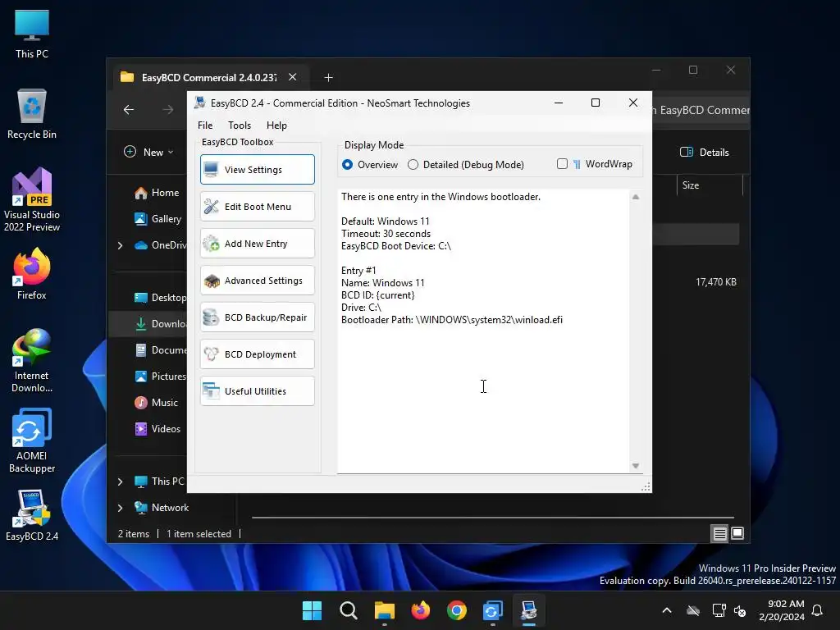Open the Tools menu in EasyBCD

[x=239, y=126]
